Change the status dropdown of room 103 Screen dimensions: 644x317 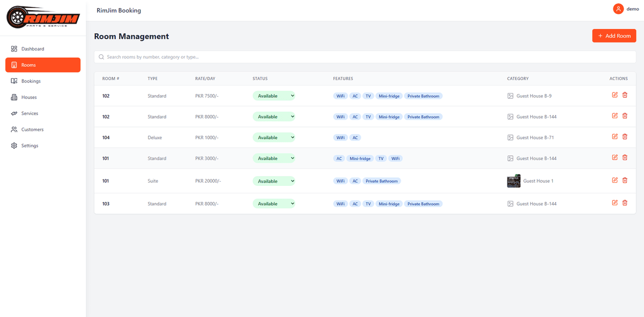point(274,204)
